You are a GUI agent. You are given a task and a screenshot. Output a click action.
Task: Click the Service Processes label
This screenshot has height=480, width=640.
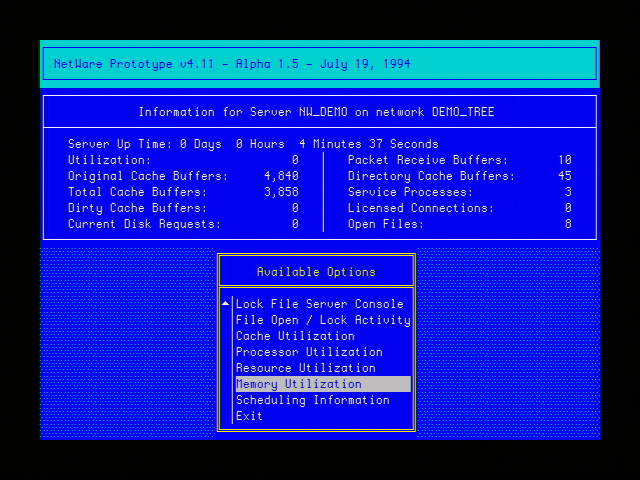point(410,192)
